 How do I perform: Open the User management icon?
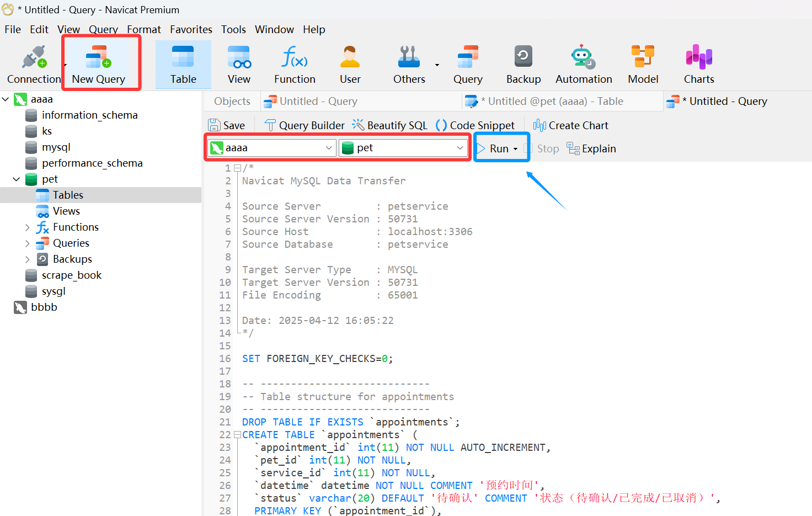pos(350,65)
